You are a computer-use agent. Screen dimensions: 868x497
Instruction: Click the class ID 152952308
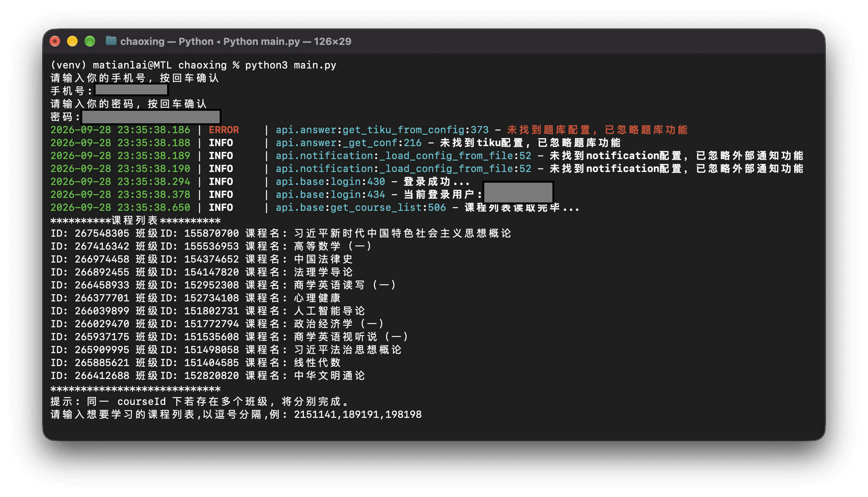click(211, 285)
